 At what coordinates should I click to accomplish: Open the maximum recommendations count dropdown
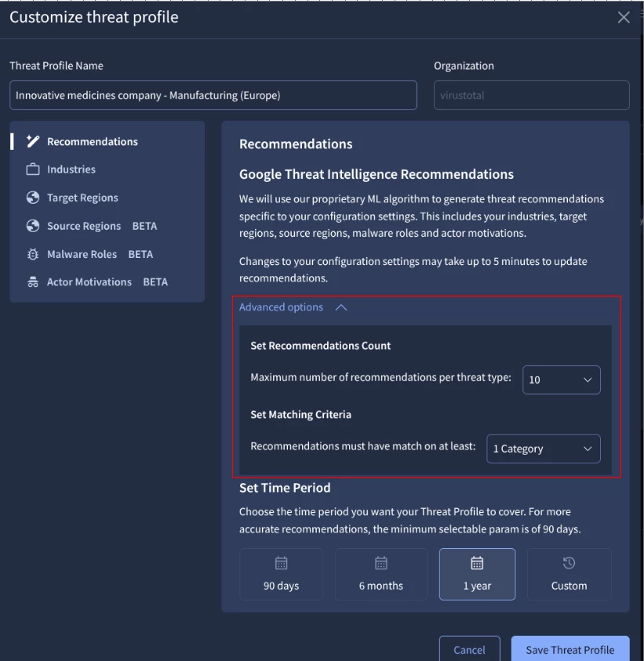pyautogui.click(x=562, y=380)
